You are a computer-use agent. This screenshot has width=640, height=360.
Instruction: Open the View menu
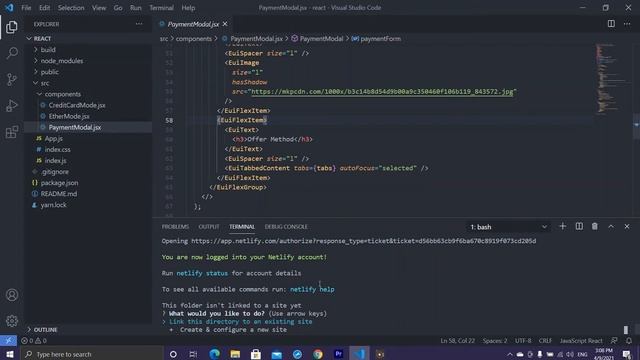99,8
